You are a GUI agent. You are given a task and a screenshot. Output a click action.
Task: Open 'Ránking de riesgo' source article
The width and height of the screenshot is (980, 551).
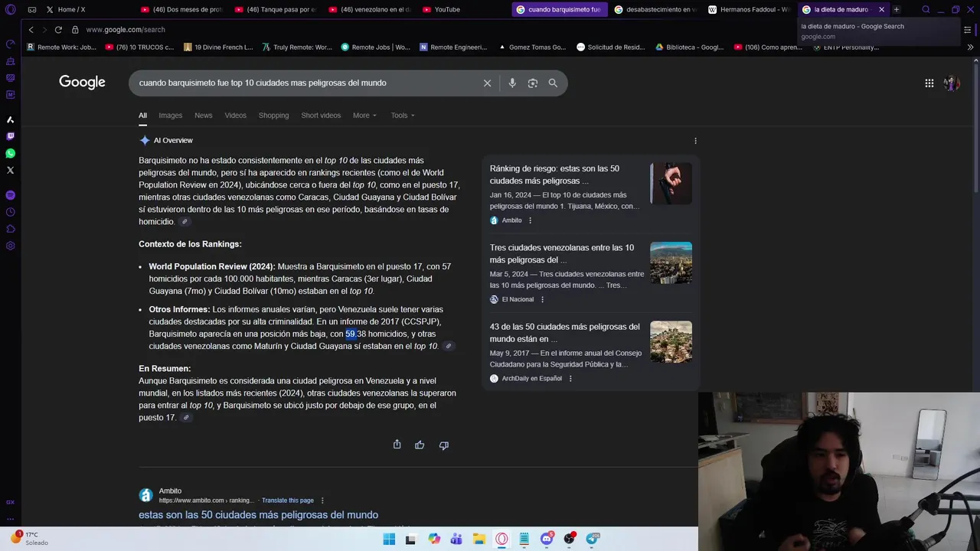point(554,174)
